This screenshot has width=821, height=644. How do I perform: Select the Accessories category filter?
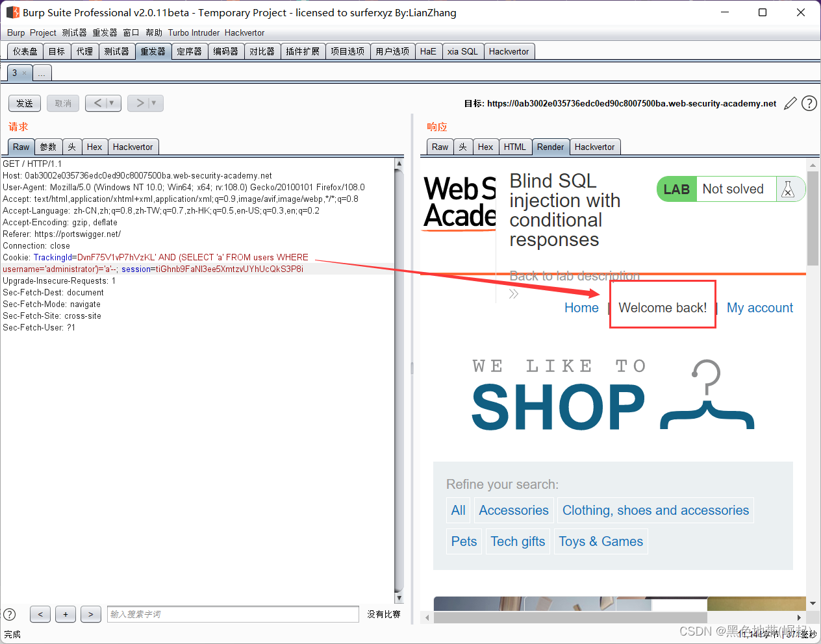(x=514, y=510)
